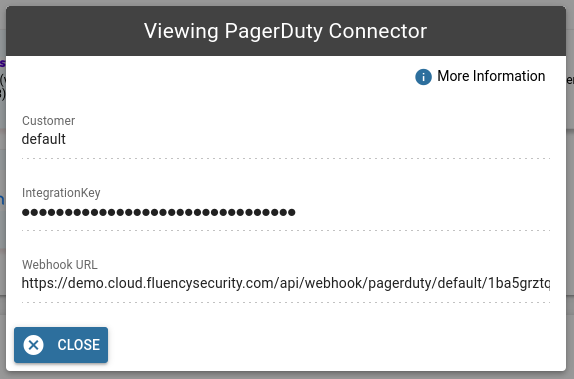Screen dimensions: 574x379
Task: Click the X icon inside the Close button
Action: (x=33, y=345)
